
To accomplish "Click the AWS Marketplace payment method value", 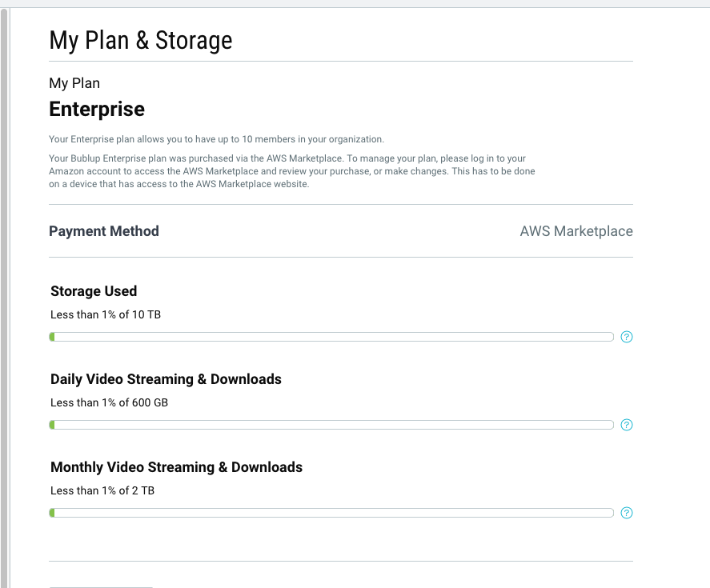I will click(x=576, y=231).
